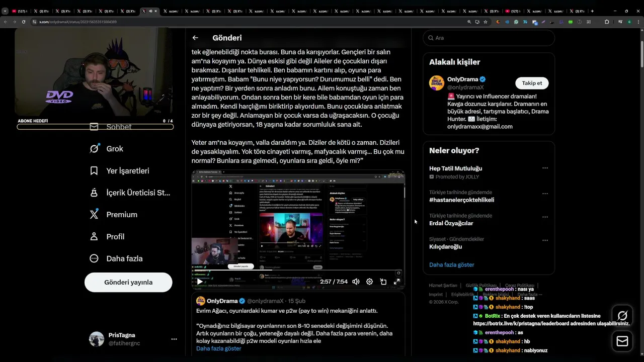Screen dimensions: 644x362
Task: Click the 15 Şub date in quoted post
Action: pyautogui.click(x=297, y=301)
